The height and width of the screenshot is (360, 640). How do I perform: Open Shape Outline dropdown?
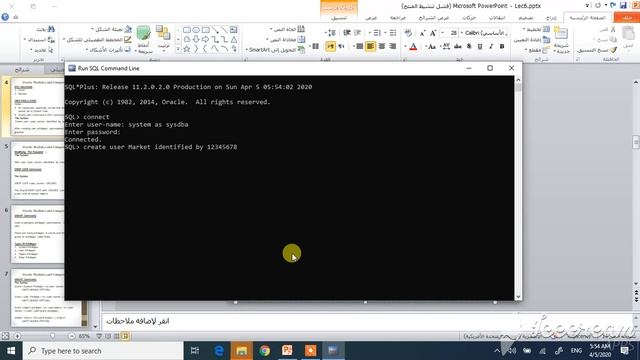pyautogui.click(x=97, y=40)
